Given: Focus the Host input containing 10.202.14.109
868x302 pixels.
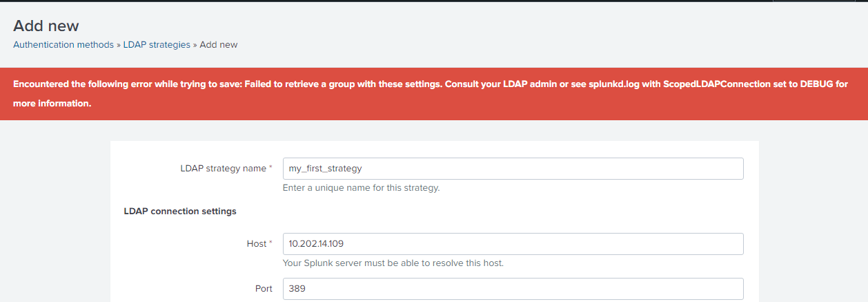Looking at the screenshot, I should (x=513, y=244).
